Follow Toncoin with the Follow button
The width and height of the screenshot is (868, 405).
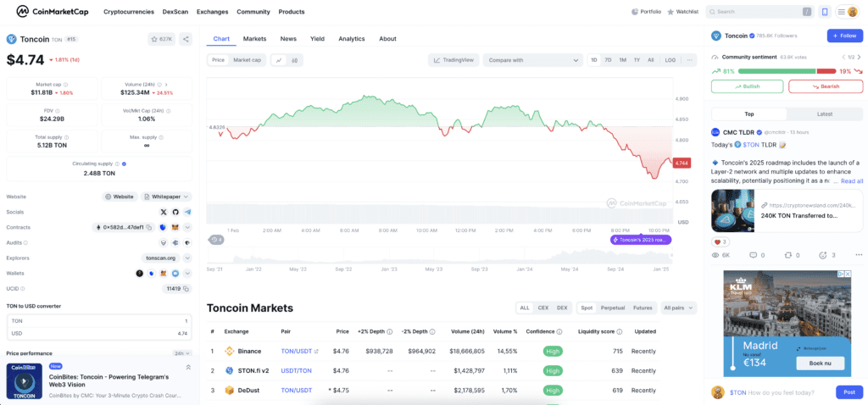(844, 36)
